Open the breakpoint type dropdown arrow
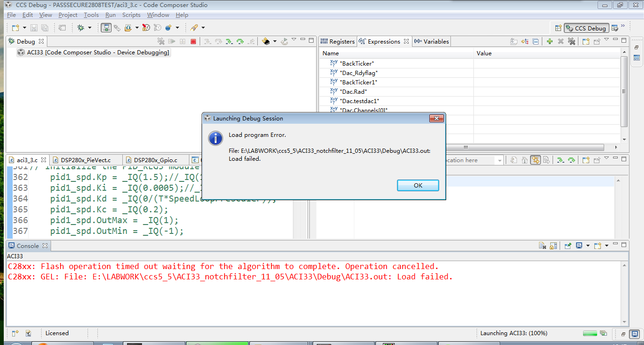Screen dimensions: 644x345 (177, 28)
